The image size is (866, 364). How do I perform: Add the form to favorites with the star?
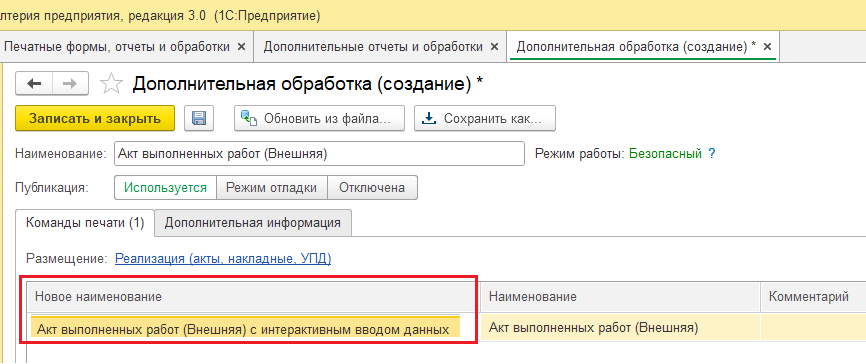(x=111, y=84)
